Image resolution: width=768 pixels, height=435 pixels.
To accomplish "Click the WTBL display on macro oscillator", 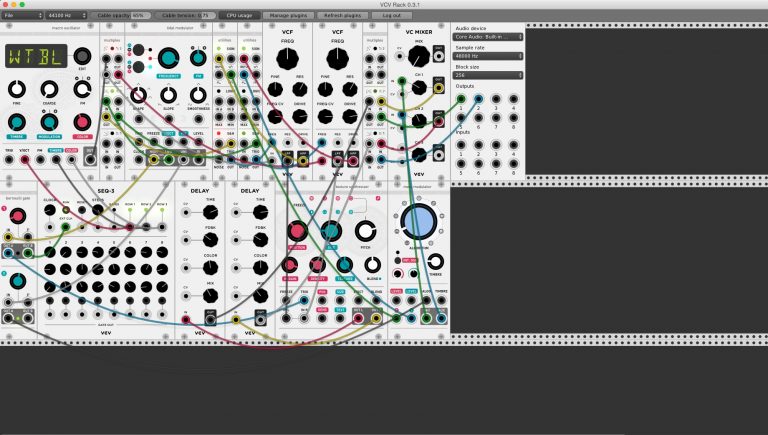I will 36,56.
